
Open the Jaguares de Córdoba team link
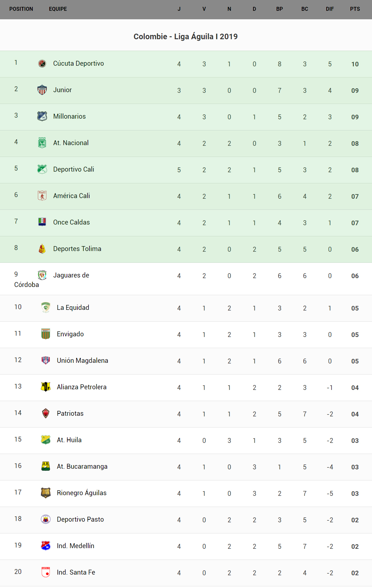click(71, 275)
